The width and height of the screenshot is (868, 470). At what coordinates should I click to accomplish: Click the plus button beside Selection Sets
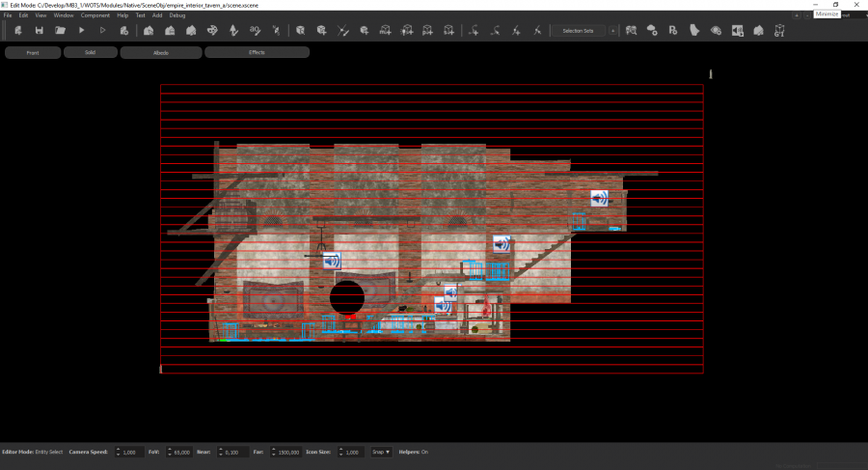coord(612,31)
